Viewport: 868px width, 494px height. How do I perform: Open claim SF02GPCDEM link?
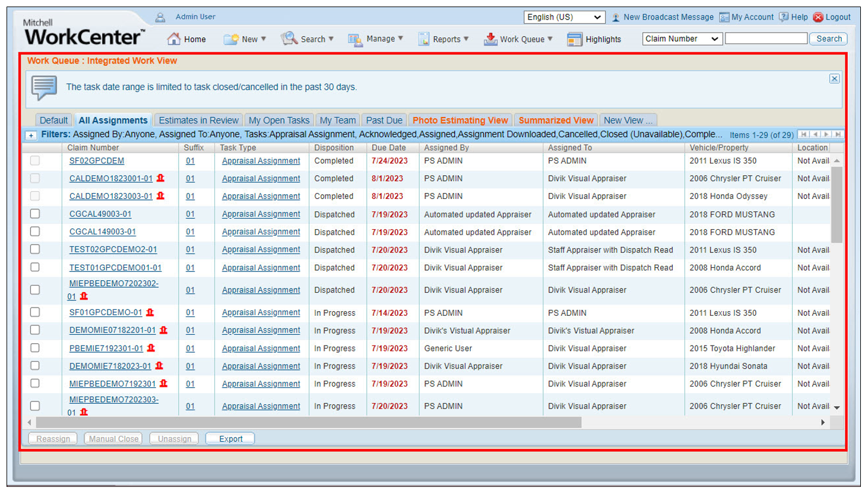click(97, 161)
